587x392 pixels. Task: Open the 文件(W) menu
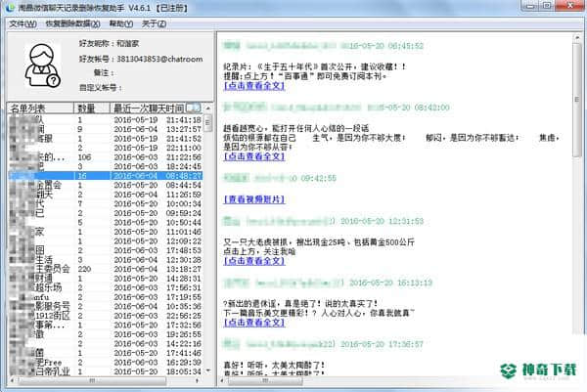tap(23, 23)
